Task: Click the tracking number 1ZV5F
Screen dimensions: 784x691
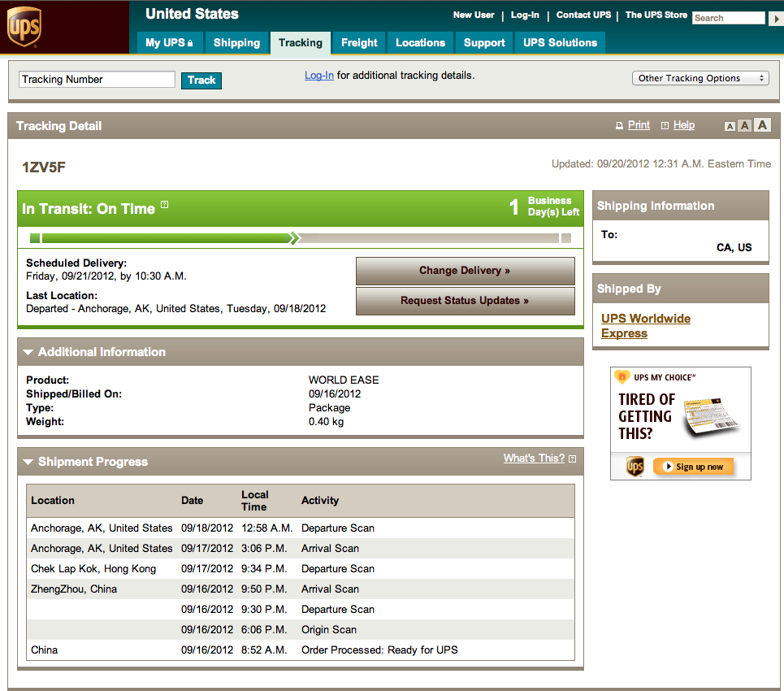Action: pyautogui.click(x=44, y=167)
